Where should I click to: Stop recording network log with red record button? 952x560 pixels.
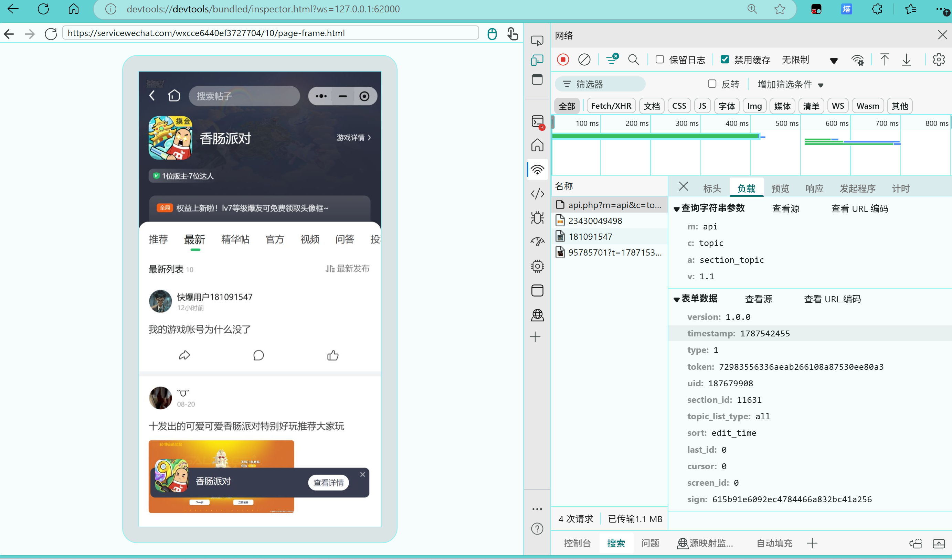click(563, 60)
